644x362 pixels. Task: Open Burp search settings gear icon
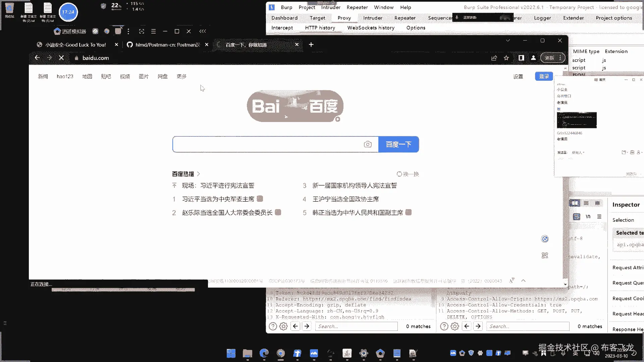click(283, 326)
